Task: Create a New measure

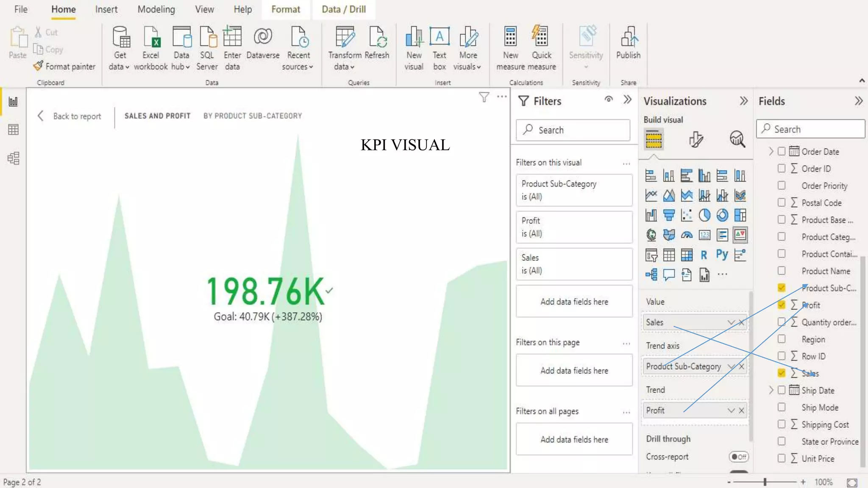Action: click(510, 47)
